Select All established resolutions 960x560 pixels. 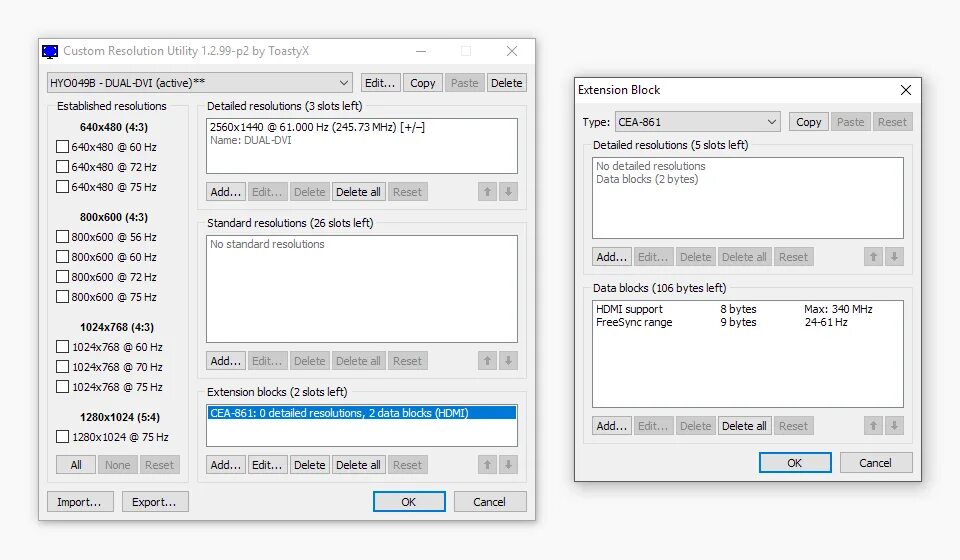pos(76,465)
